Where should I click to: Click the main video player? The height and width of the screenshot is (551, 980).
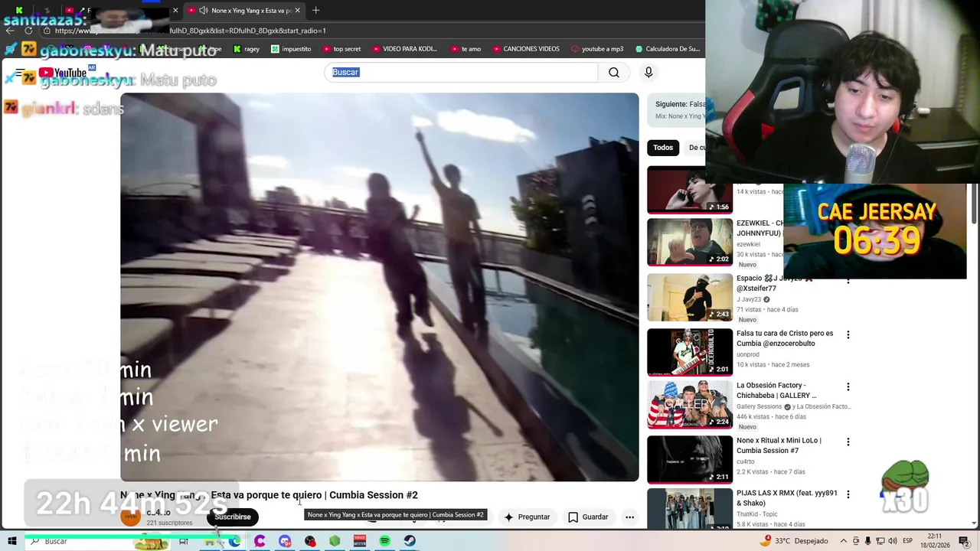(379, 287)
